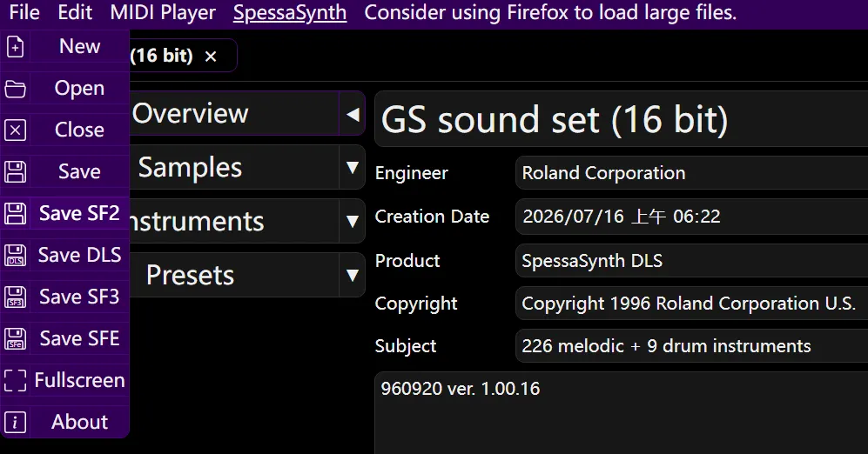Edit the Product field SpessaSynth DLS
The width and height of the screenshot is (868, 454).
pyautogui.click(x=692, y=260)
